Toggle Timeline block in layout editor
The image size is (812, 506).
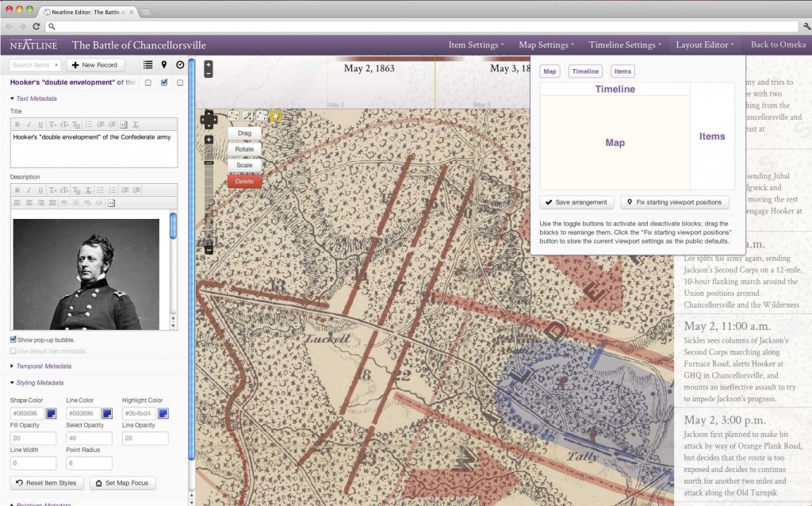585,71
